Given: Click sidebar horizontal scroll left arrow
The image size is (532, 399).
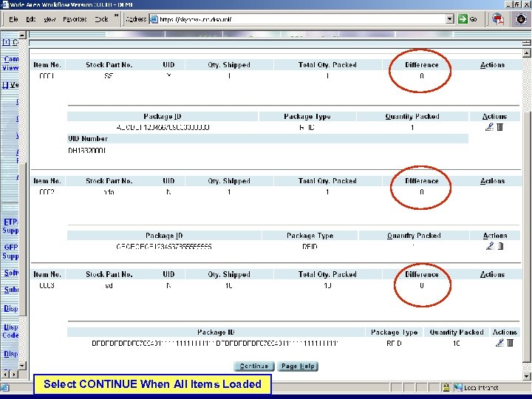Looking at the screenshot, I should [x=4, y=374].
